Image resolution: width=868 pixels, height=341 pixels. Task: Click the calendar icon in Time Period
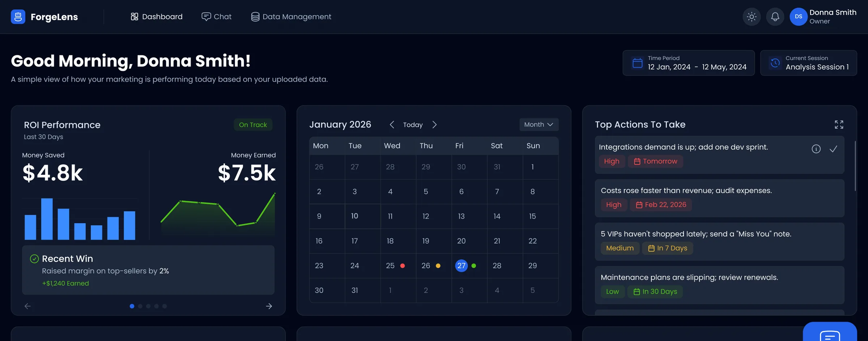638,63
